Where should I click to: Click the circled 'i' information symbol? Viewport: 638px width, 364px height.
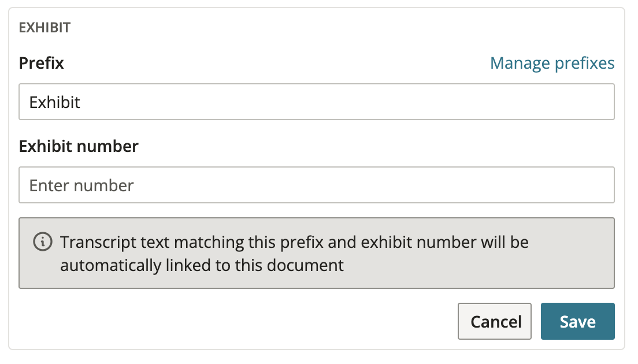tap(42, 242)
